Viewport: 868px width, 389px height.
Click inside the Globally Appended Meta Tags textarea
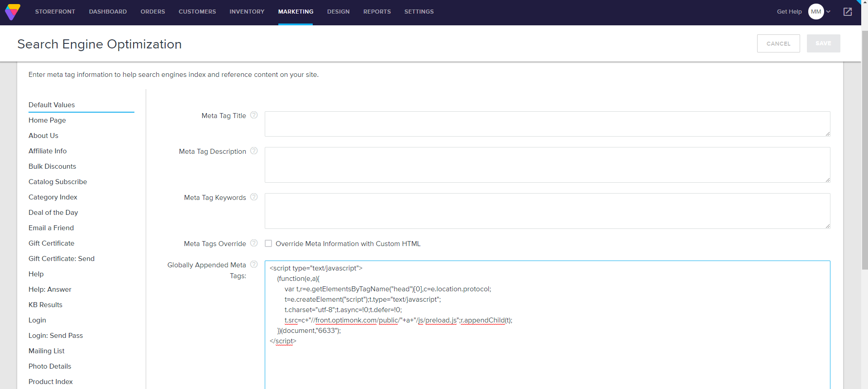coord(547,325)
